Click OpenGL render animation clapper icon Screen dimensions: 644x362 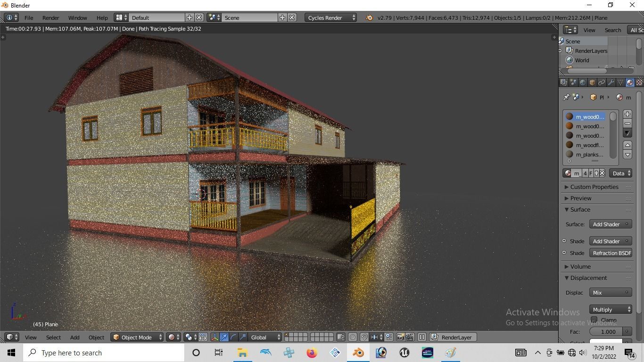pos(410,337)
